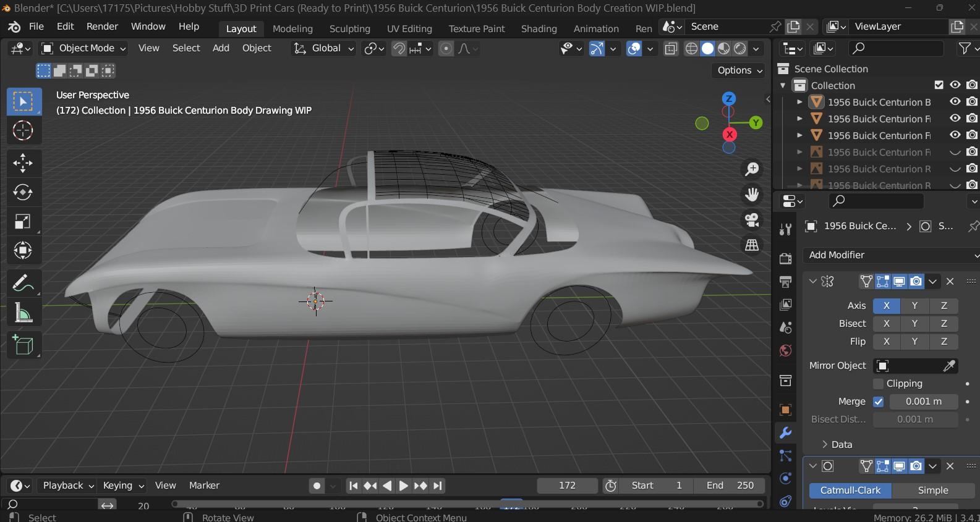Click the current frame field showing 172
This screenshot has height=522, width=980.
click(567, 486)
